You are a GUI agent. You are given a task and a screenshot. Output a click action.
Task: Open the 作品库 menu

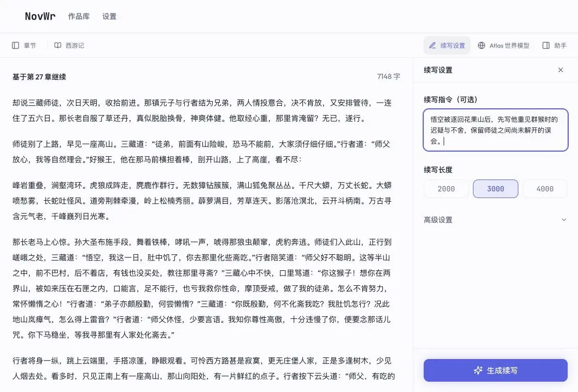[79, 16]
